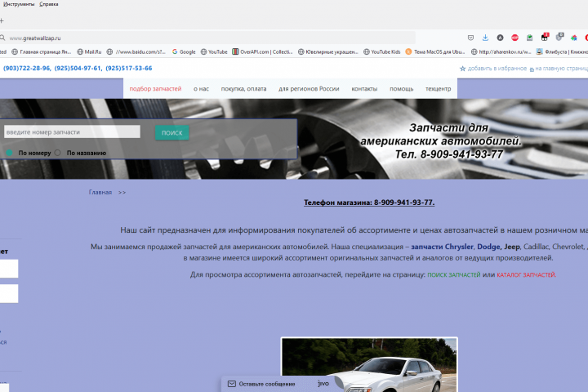Open the техцентр menu item

tap(438, 89)
